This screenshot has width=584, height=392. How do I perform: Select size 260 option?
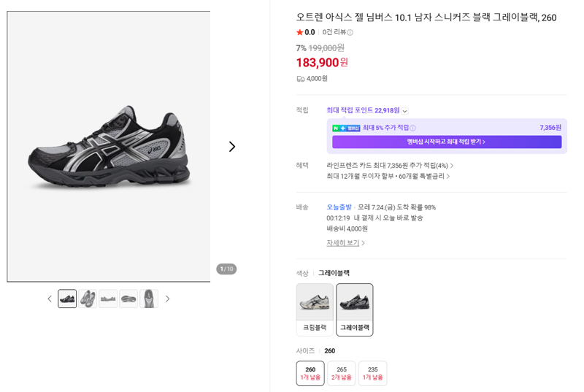310,373
